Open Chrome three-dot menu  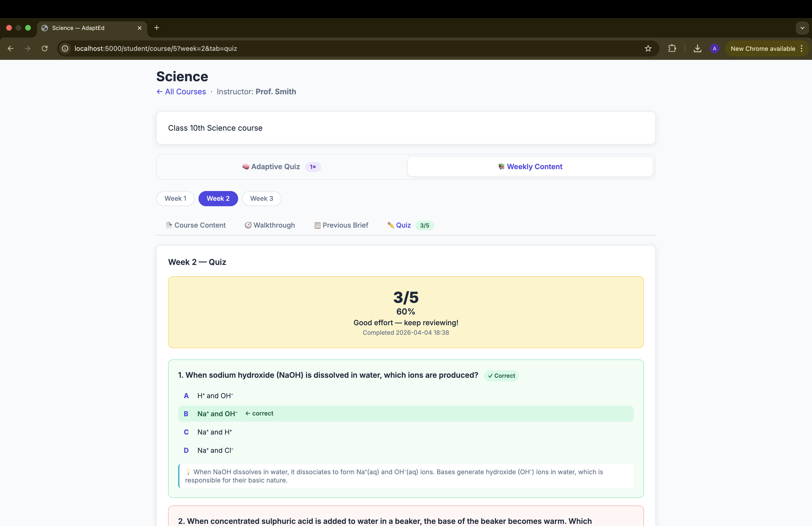[801, 48]
